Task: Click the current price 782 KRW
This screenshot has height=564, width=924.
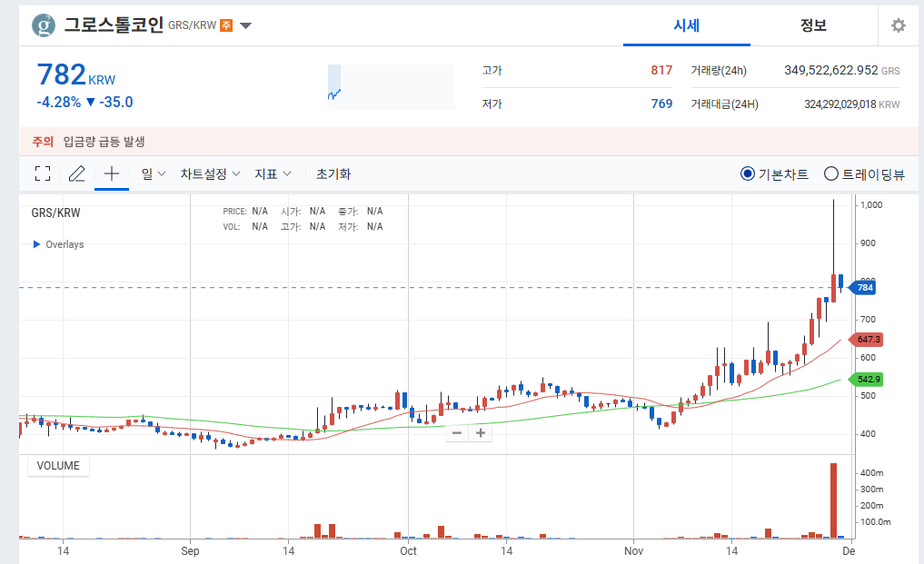Action: (x=76, y=74)
